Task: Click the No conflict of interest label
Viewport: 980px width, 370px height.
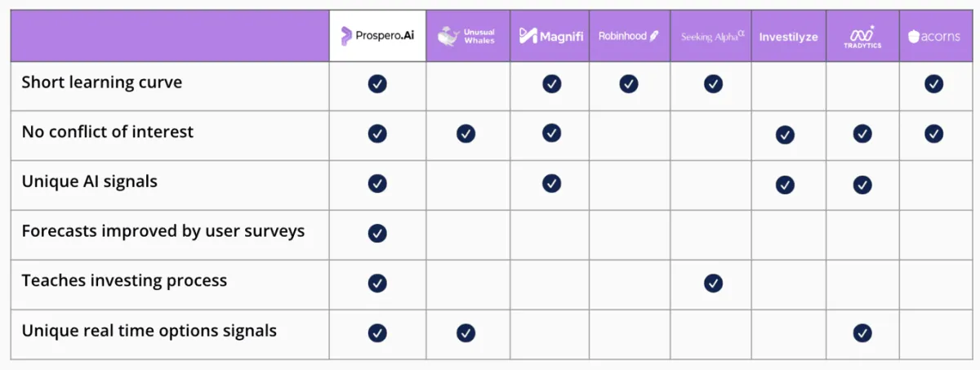Action: coord(108,132)
